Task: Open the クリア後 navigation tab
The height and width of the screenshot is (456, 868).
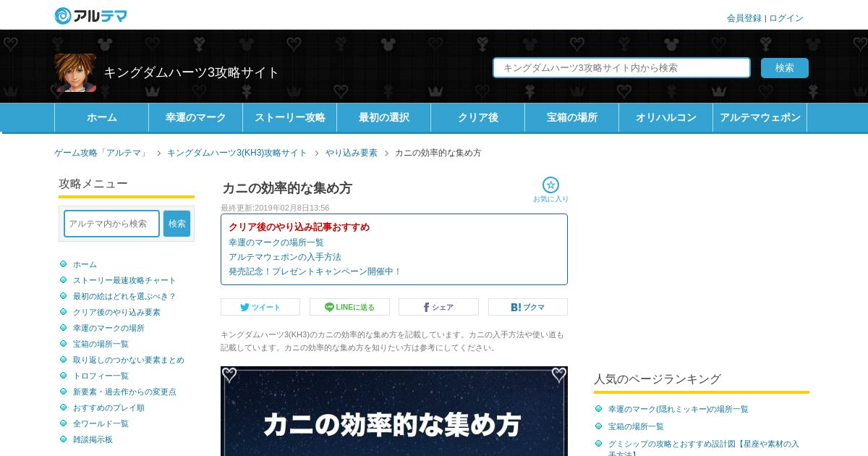Action: click(x=478, y=117)
